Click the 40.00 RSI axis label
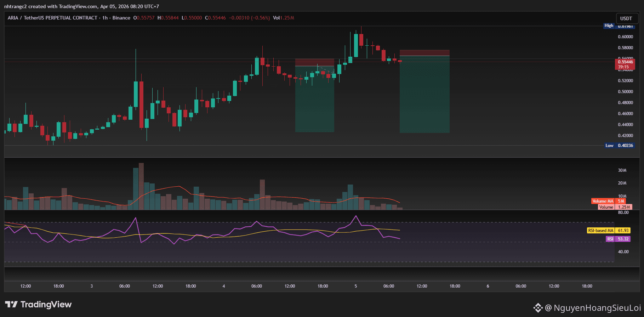Image resolution: width=644 pixels, height=317 pixels. pyautogui.click(x=623, y=252)
